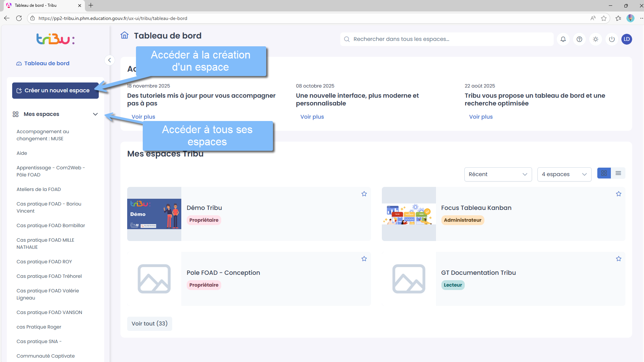Favorite the Démo Tribu space star
The image size is (644, 362).
pyautogui.click(x=364, y=194)
